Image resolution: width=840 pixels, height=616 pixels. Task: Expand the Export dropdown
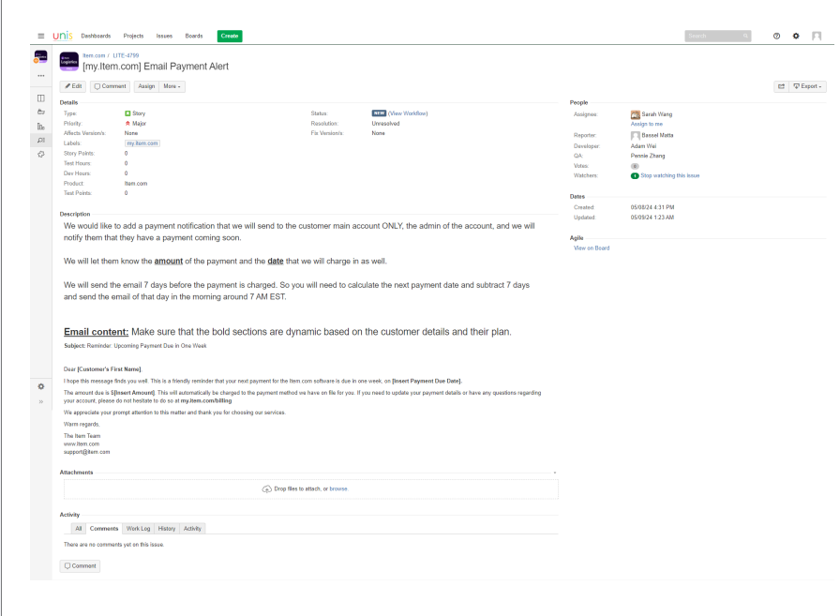point(807,86)
